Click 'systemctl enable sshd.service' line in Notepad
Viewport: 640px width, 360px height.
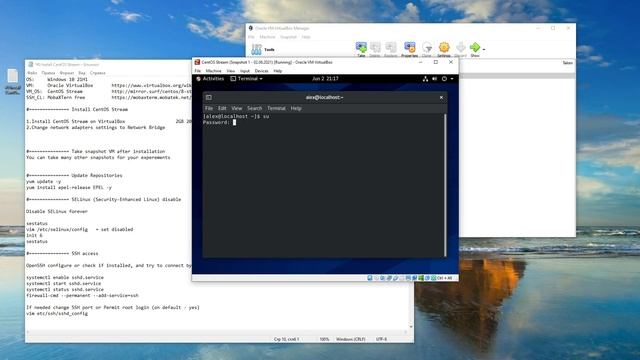click(65, 277)
